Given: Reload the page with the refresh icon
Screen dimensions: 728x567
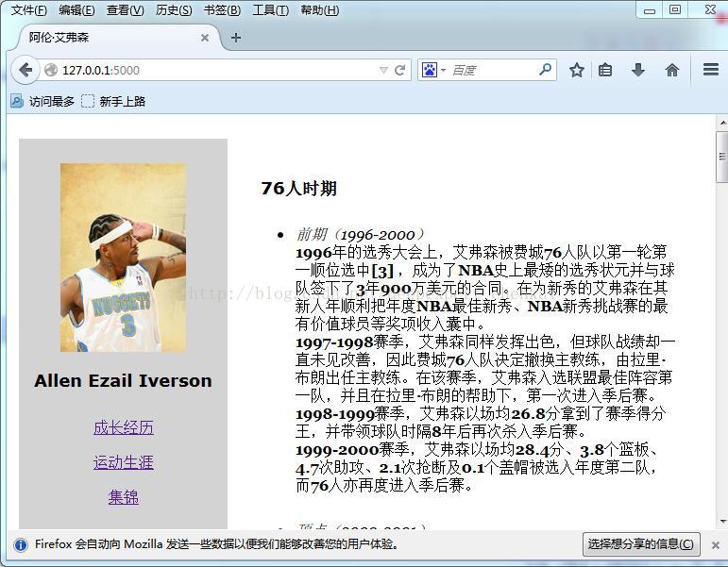Looking at the screenshot, I should coord(399,70).
